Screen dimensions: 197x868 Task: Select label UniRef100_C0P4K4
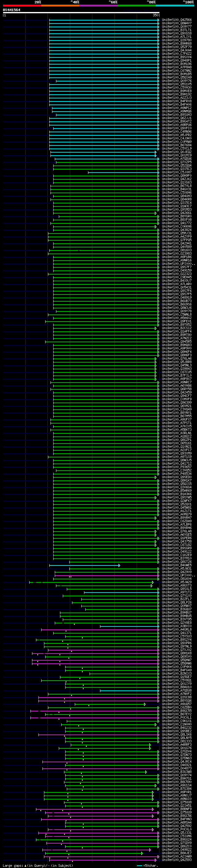177,667
